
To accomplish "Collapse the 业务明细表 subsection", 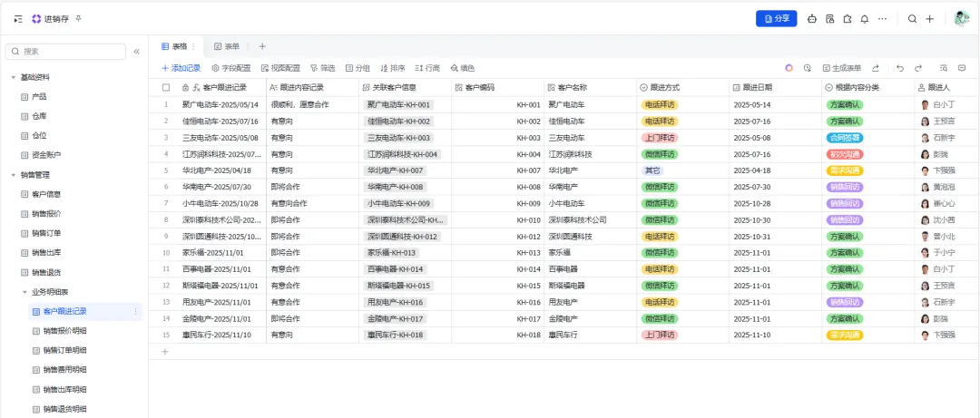I will (24, 292).
